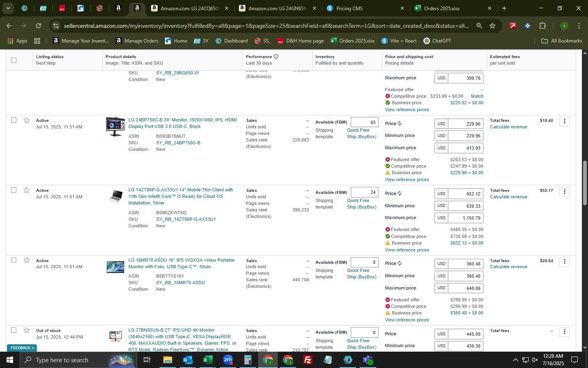
Task: Open FileZilla from the taskbar
Action: (308, 360)
